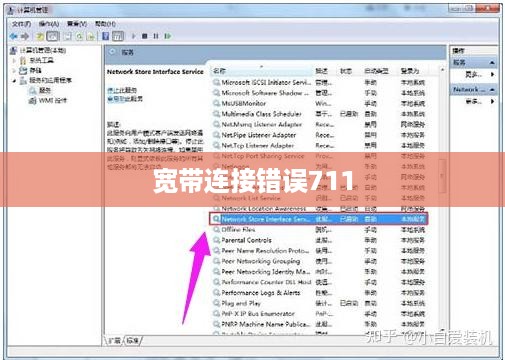Image resolution: width=505 pixels, height=360 pixels.
Task: Select the Microsoft Software Shadow row
Action: pos(319,93)
